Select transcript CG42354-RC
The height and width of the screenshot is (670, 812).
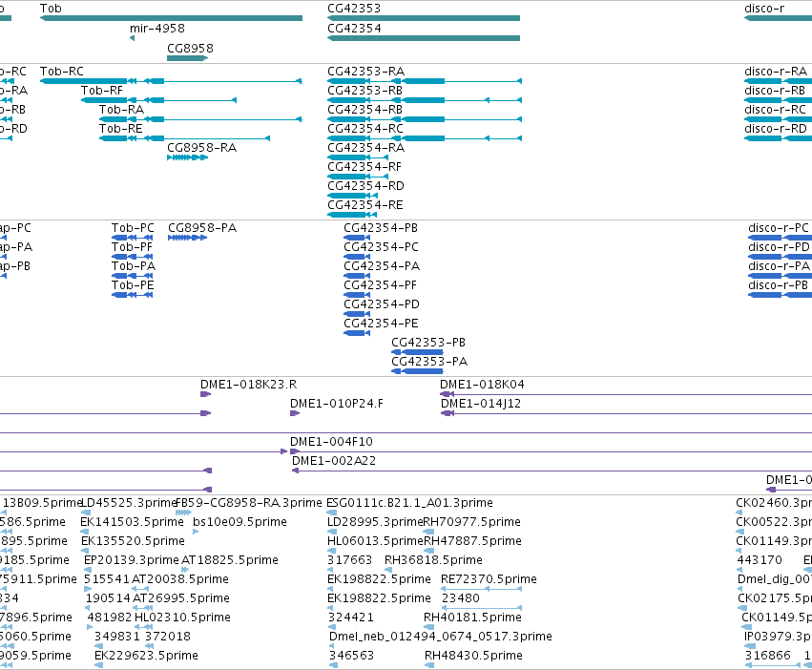tap(365, 129)
